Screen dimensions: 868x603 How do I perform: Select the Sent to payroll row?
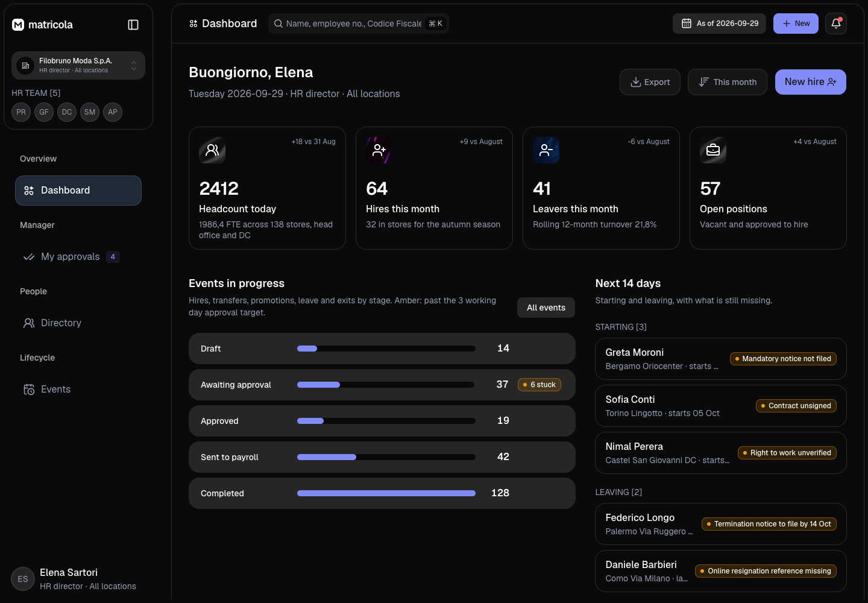click(382, 457)
